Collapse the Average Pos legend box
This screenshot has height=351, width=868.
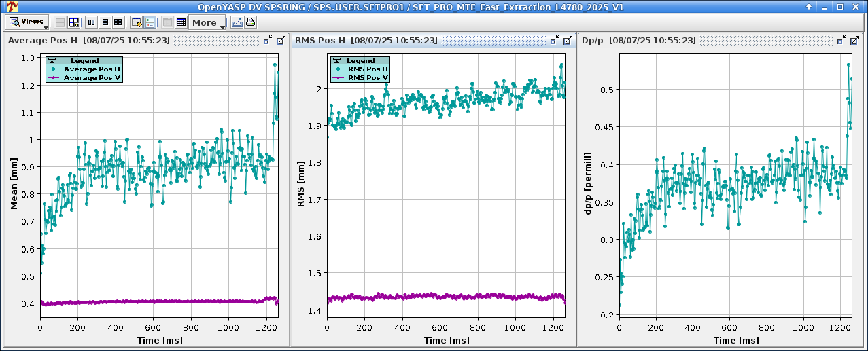52,61
